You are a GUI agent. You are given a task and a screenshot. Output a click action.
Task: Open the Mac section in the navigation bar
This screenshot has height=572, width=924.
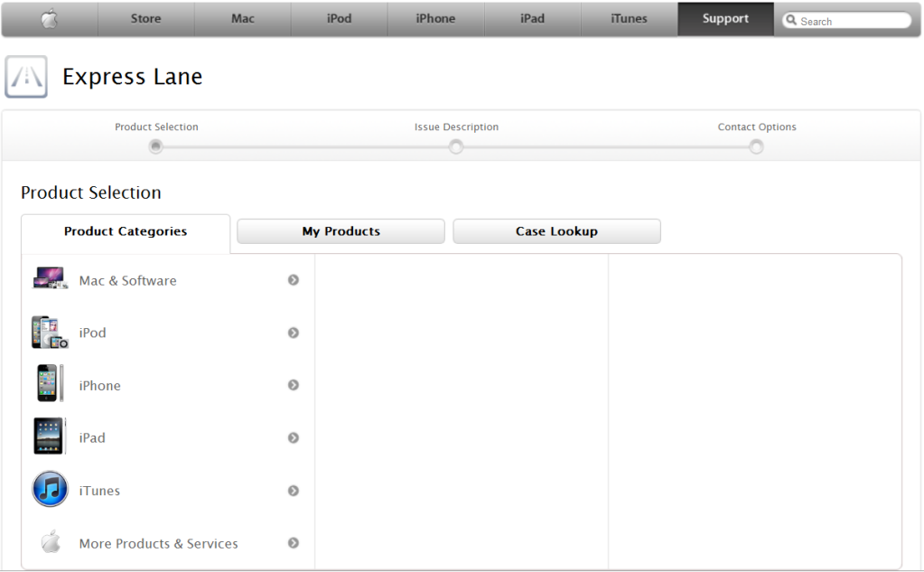click(x=243, y=19)
